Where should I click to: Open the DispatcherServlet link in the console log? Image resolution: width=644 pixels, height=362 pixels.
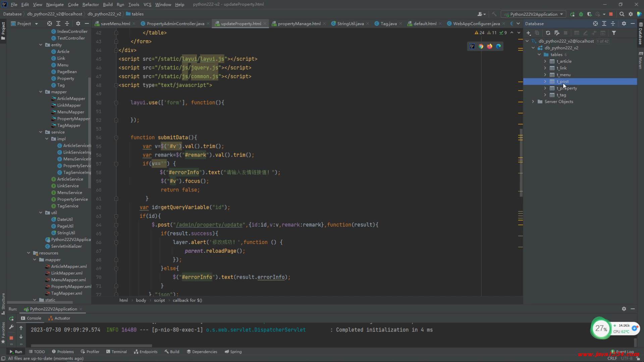pyautogui.click(x=256, y=330)
